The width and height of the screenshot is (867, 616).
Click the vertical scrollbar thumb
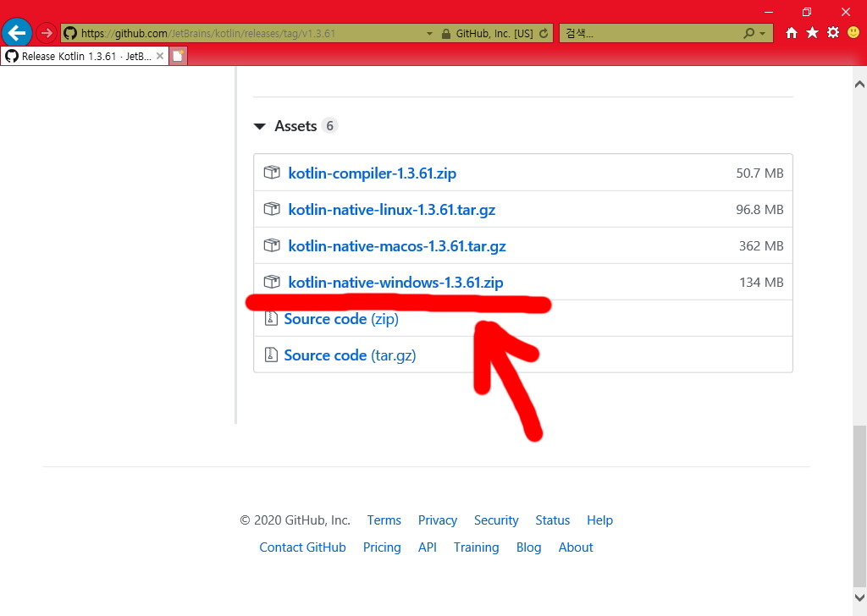point(859,507)
